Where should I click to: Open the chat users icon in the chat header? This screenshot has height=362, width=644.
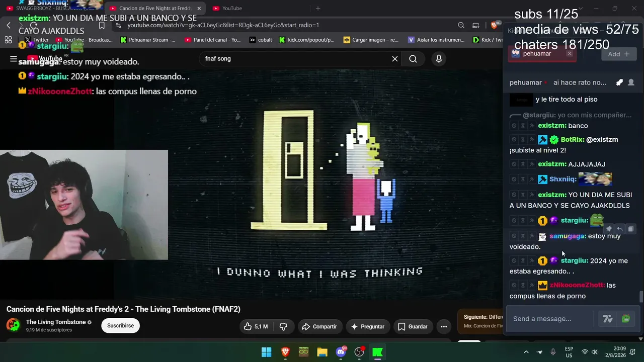[631, 82]
